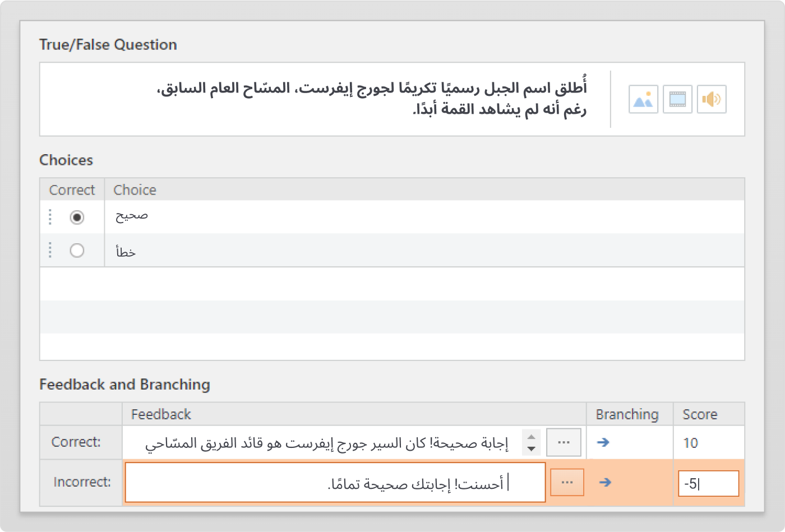
Task: Insert a video into the question
Action: [677, 99]
